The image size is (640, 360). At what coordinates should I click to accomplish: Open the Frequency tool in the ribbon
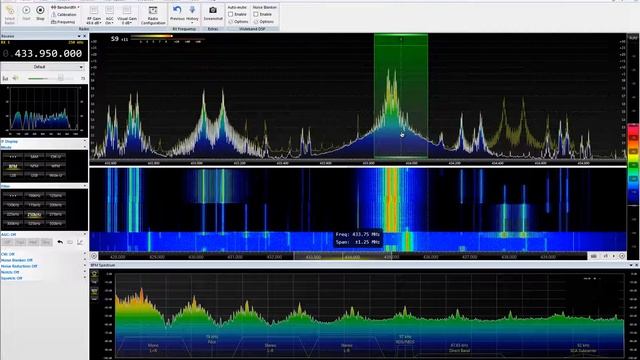(63, 22)
